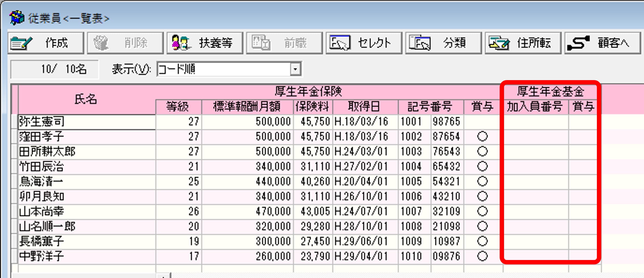Click the 住所転 address transfer icon
Screen dimensions: 644x278
[499, 43]
